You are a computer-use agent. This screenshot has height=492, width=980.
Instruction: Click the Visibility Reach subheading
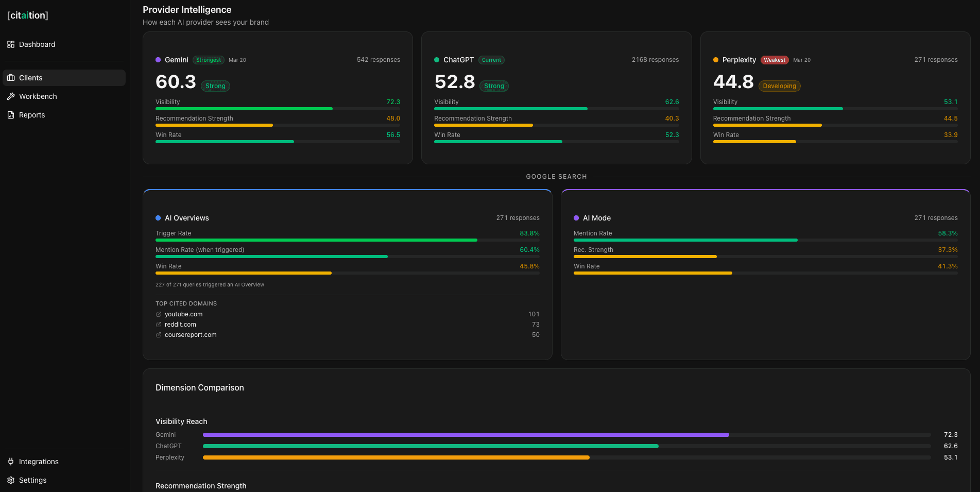(x=181, y=421)
